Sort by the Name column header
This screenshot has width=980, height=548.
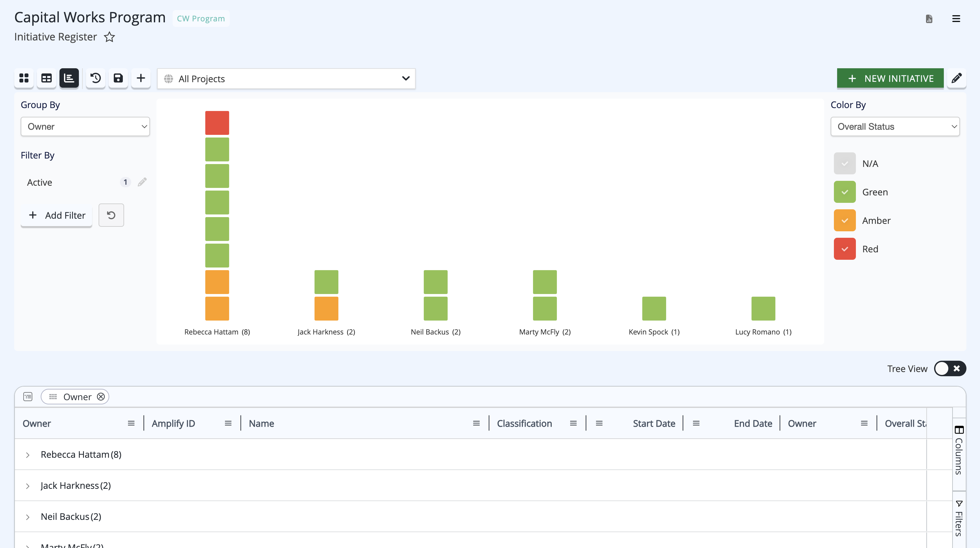pyautogui.click(x=261, y=423)
